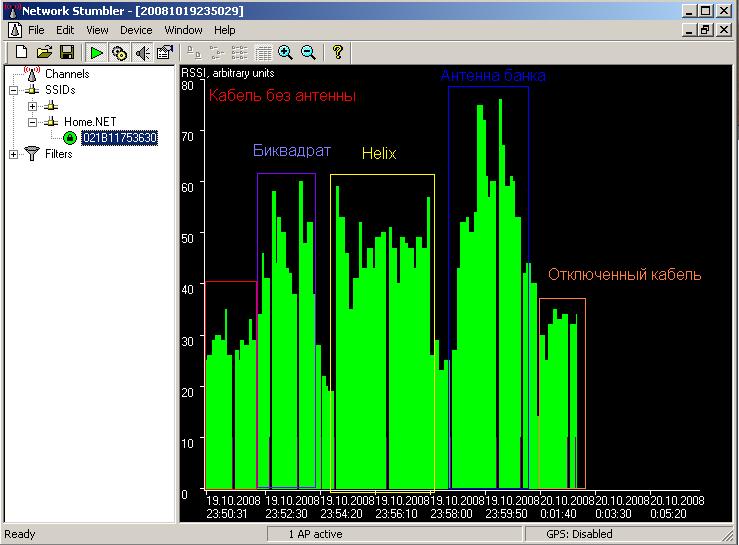The width and height of the screenshot is (739, 545).
Task: Toggle auto-reconfigure with the gears icon
Action: 119,52
